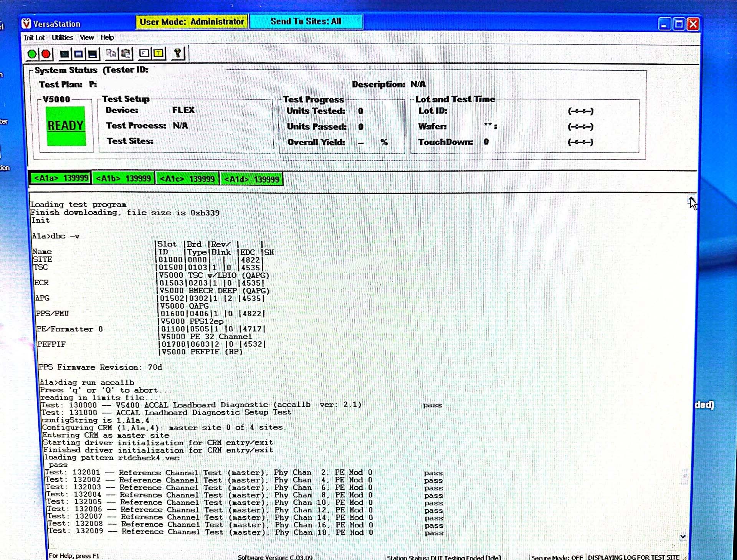This screenshot has height=560, width=737.
Task: Maximize the VersaStation window
Action: click(x=679, y=24)
